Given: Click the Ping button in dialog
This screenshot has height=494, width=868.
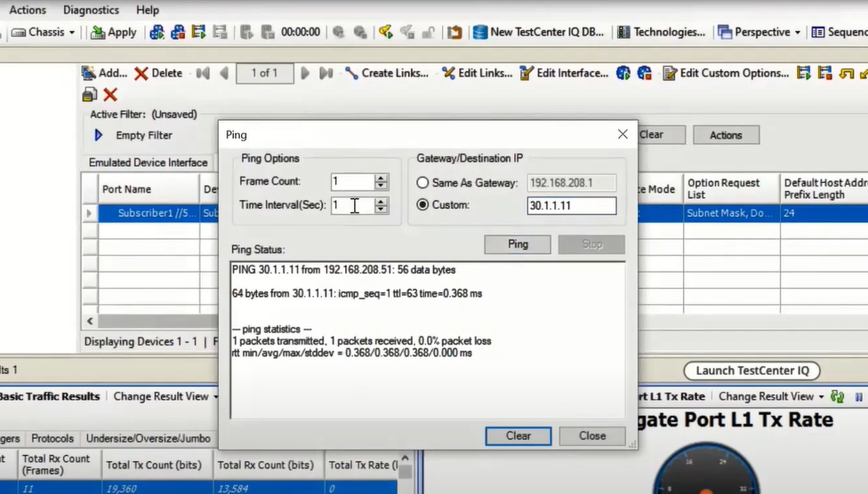Looking at the screenshot, I should click(x=518, y=244).
